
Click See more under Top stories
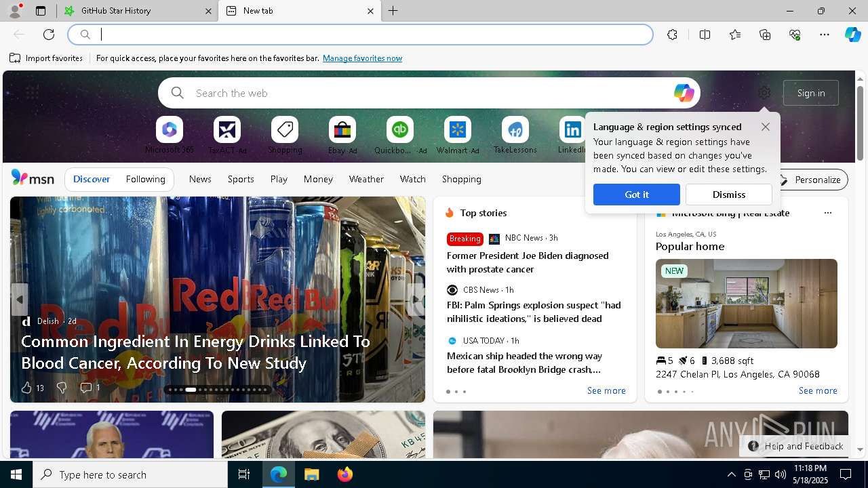606,390
